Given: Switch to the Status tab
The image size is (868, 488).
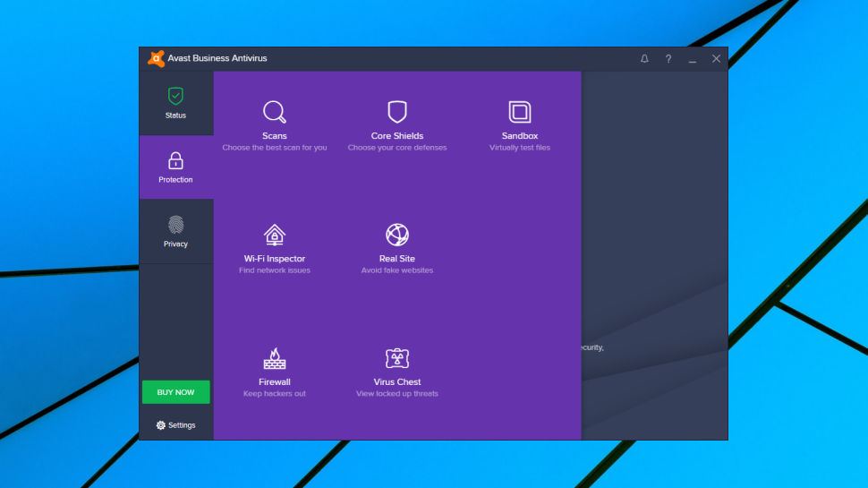Looking at the screenshot, I should [x=176, y=103].
